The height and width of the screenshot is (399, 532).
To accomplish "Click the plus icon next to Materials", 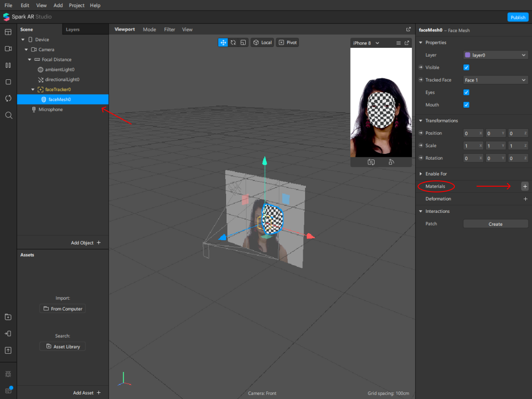I will (x=525, y=187).
